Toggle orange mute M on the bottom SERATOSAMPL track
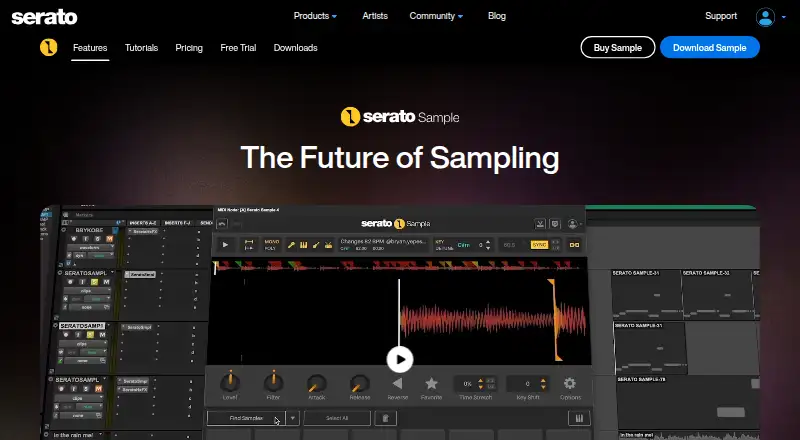800x440 pixels. pyautogui.click(x=98, y=388)
